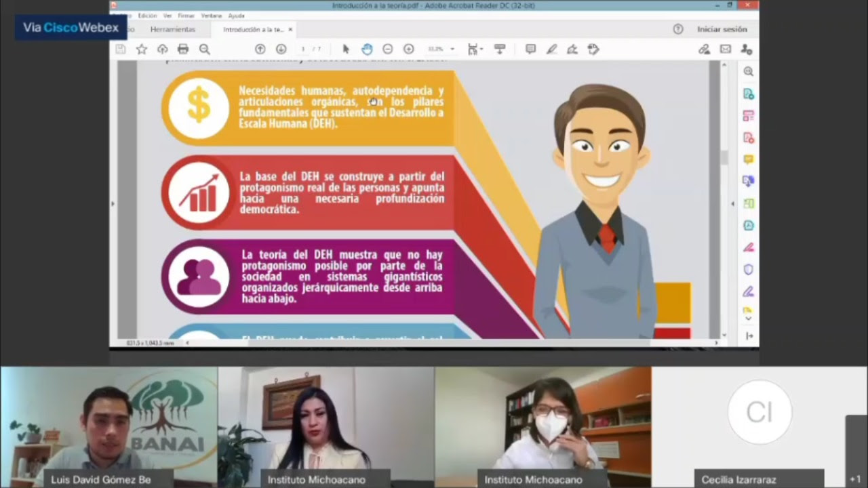Screen dimensions: 868x488
Task: Hide the right pane using small left triangle
Action: pyautogui.click(x=732, y=203)
